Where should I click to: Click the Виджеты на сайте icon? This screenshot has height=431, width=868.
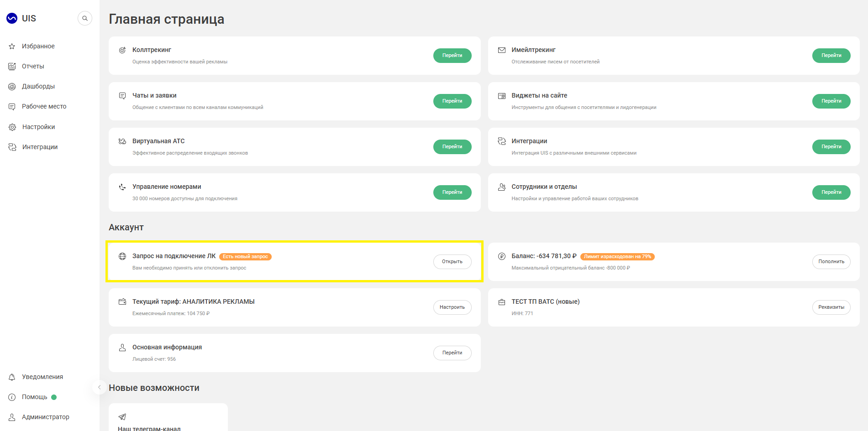pos(502,96)
